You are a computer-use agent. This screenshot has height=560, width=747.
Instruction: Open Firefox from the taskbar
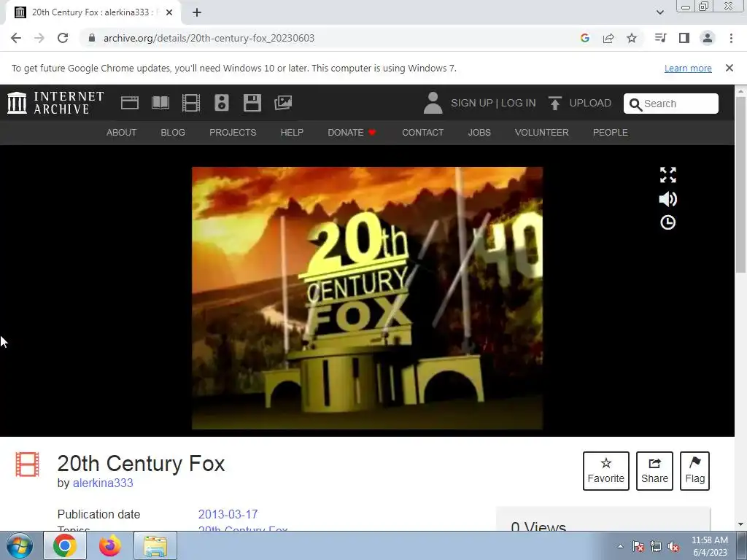tap(110, 545)
